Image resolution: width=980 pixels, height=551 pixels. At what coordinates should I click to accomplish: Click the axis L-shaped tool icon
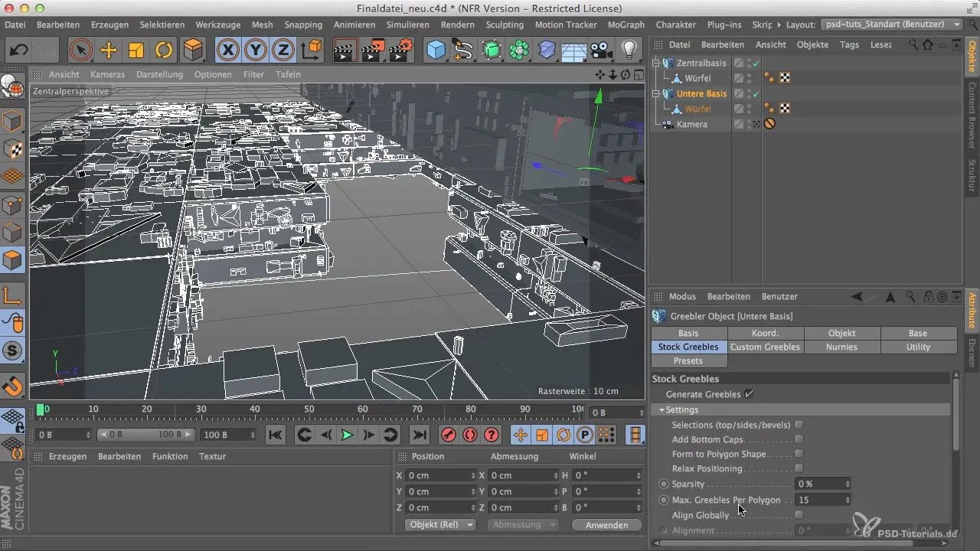coord(13,295)
